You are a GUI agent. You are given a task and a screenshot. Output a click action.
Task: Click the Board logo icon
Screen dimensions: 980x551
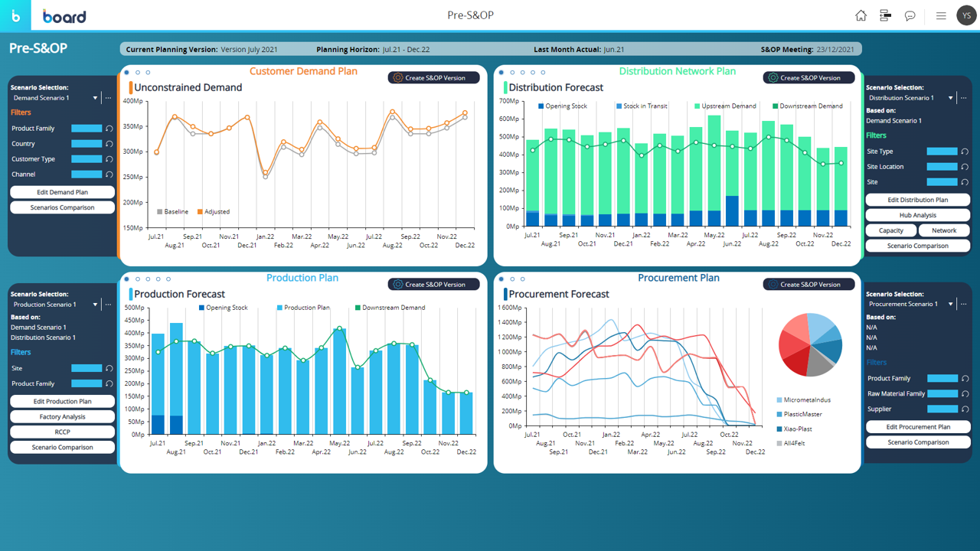(16, 16)
